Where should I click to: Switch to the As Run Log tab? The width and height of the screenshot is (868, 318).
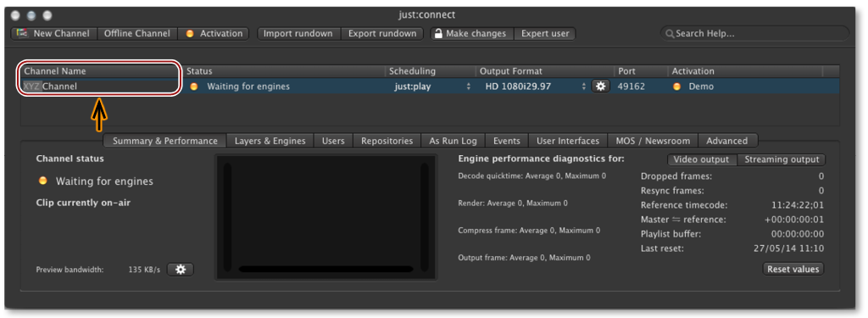453,141
